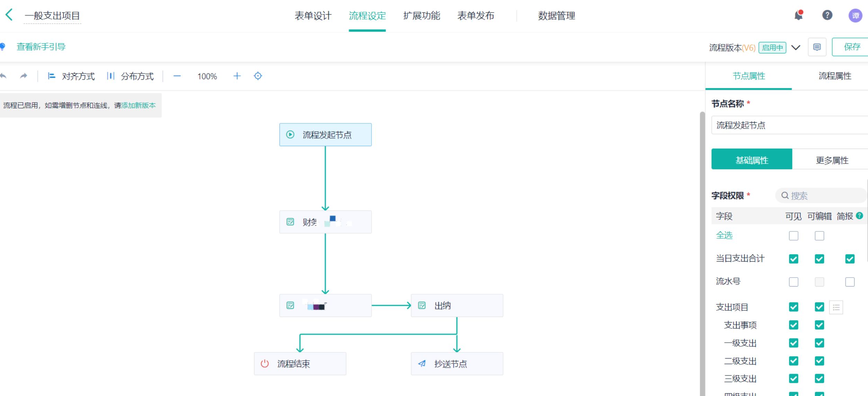868x396 pixels.
Task: Switch to the 表单设计 tab
Action: tap(313, 16)
